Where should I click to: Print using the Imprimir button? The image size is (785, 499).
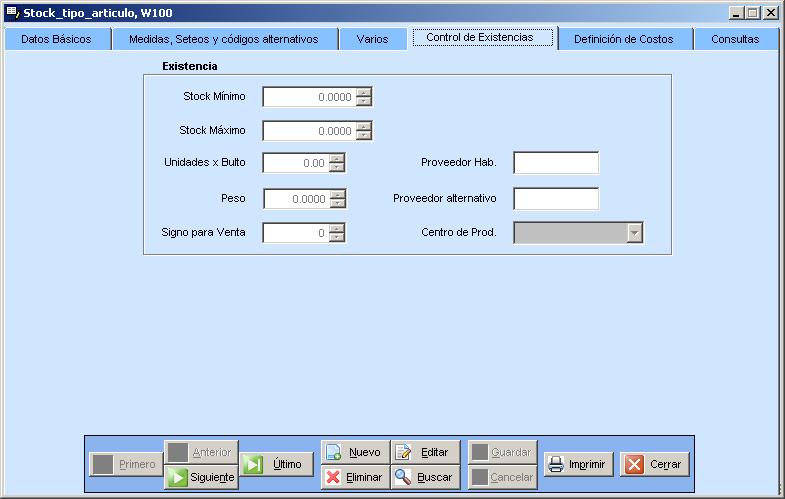click(577, 464)
